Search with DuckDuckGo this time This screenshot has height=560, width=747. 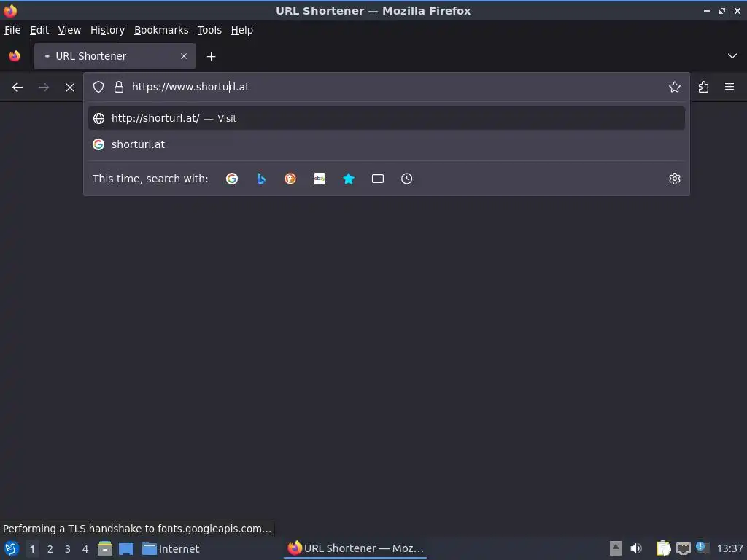[x=290, y=179]
